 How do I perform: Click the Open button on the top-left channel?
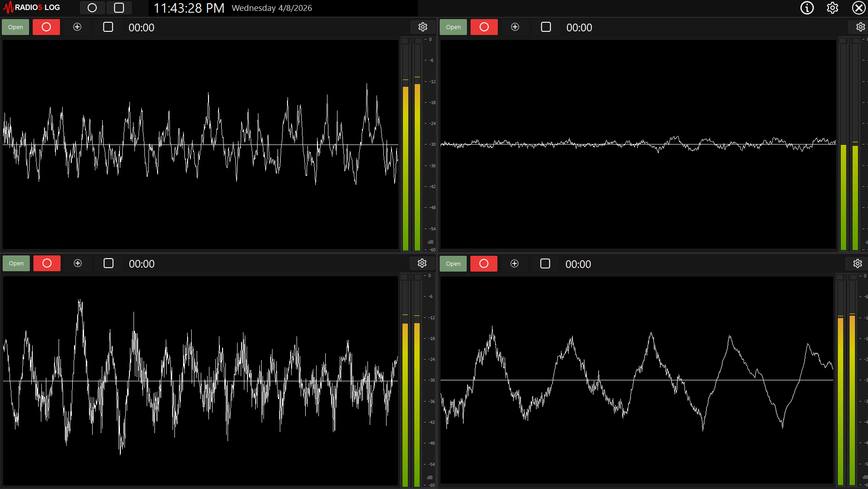pos(15,27)
